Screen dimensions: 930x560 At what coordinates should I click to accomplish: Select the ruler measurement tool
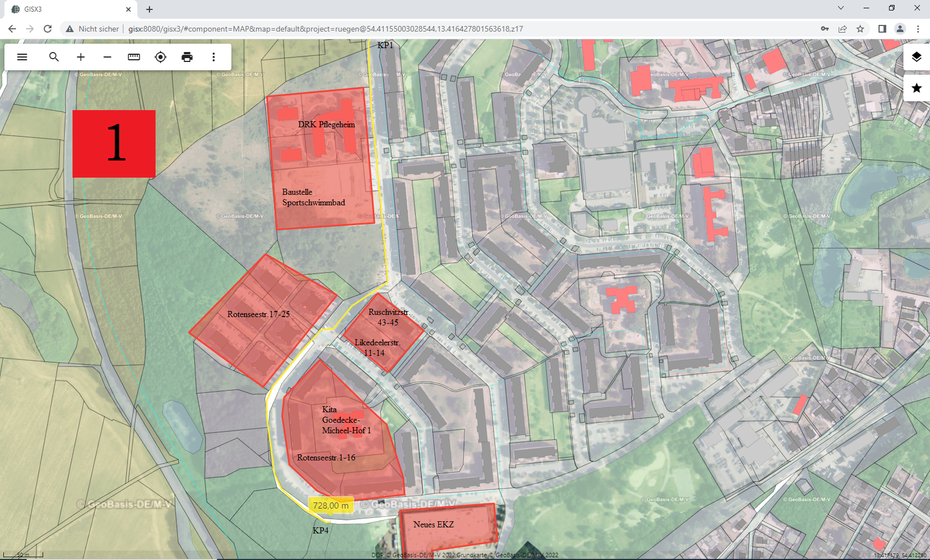[x=134, y=57]
